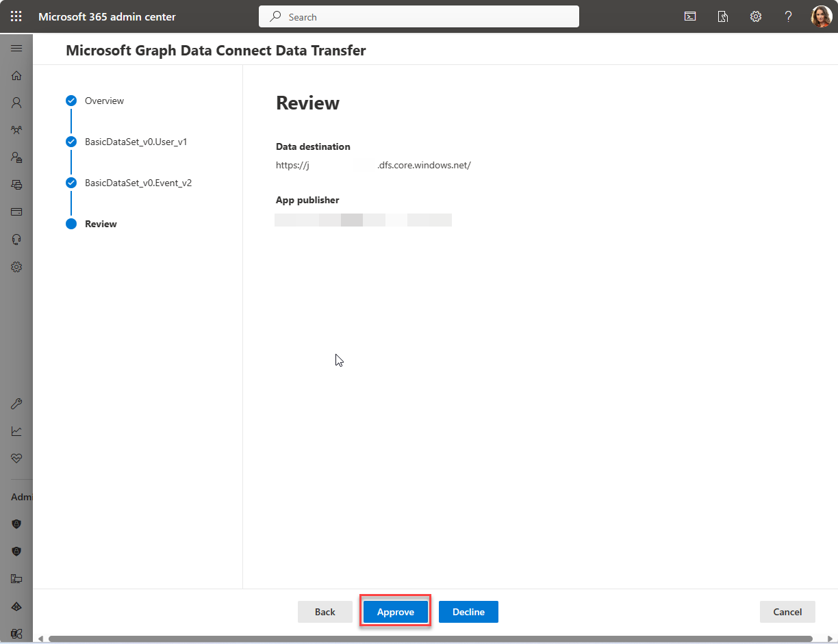This screenshot has width=838, height=644.
Task: Go to Home via the sidebar home icon
Action: pyautogui.click(x=16, y=75)
